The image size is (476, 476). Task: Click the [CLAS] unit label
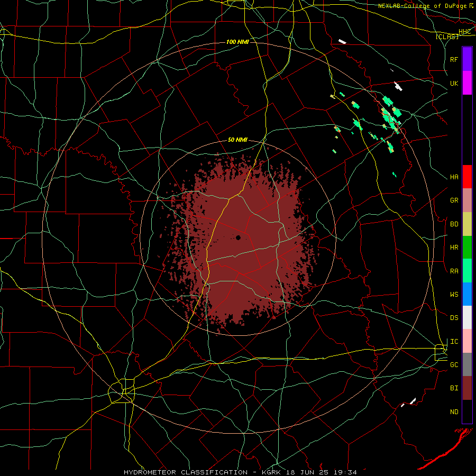447,36
